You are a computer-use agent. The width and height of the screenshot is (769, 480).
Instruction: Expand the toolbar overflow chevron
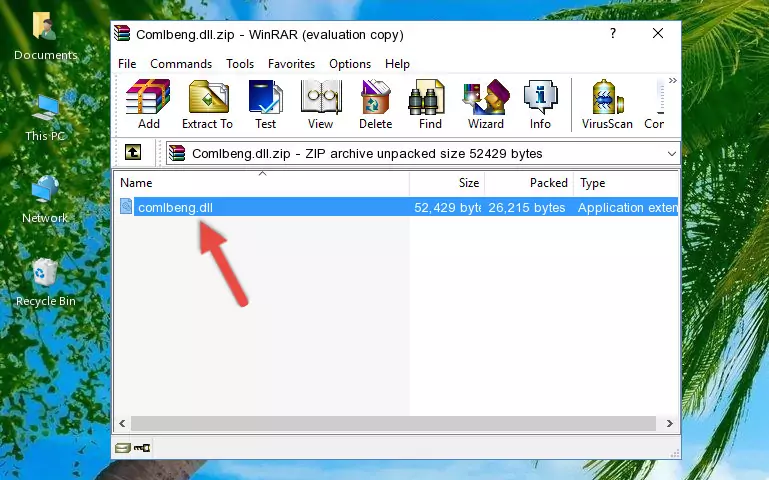[x=672, y=81]
